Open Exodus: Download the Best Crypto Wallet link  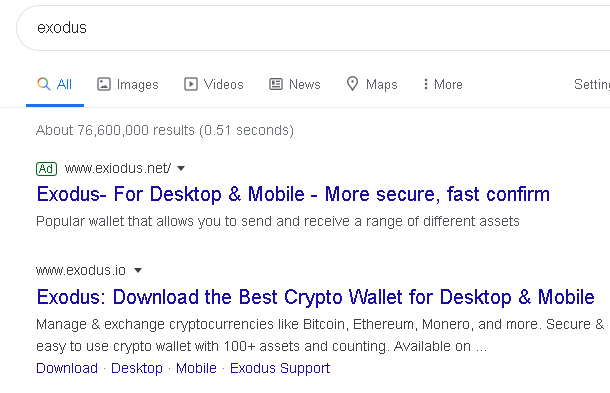point(316,297)
